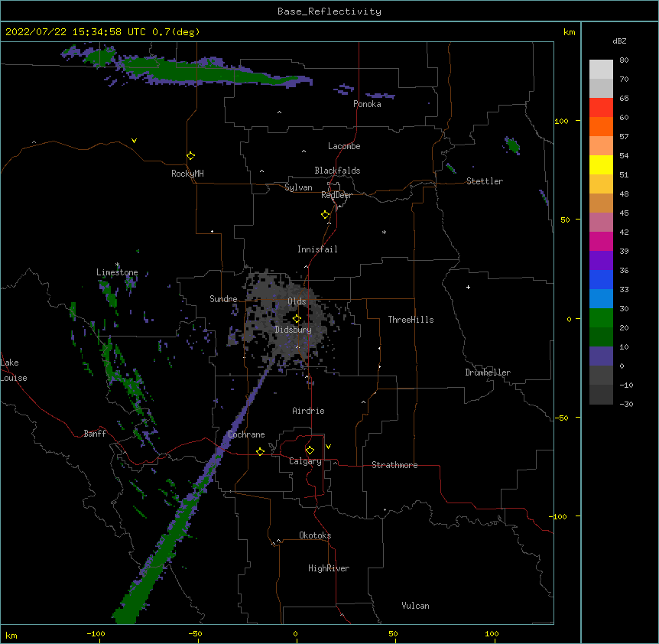
Task: Click the Limestone label
Action: coord(117,272)
